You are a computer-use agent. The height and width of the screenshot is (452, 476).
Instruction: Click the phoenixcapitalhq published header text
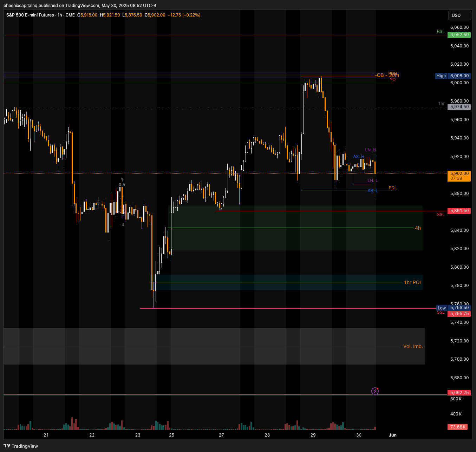[x=80, y=5]
